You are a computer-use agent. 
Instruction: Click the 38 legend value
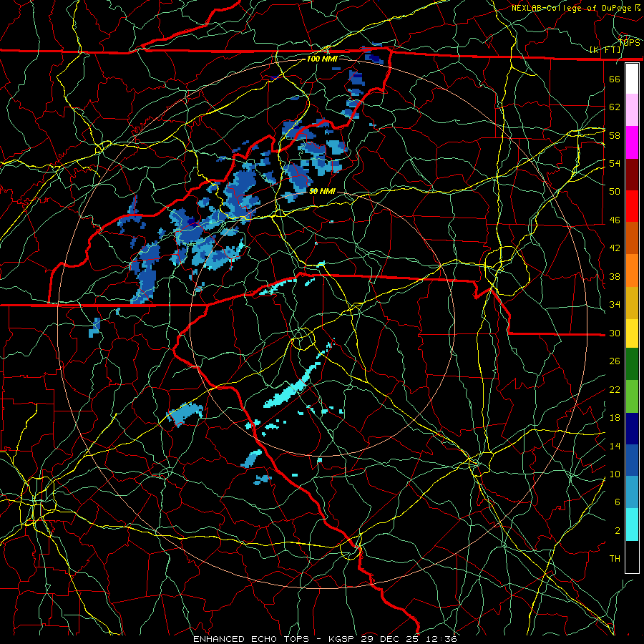click(615, 276)
